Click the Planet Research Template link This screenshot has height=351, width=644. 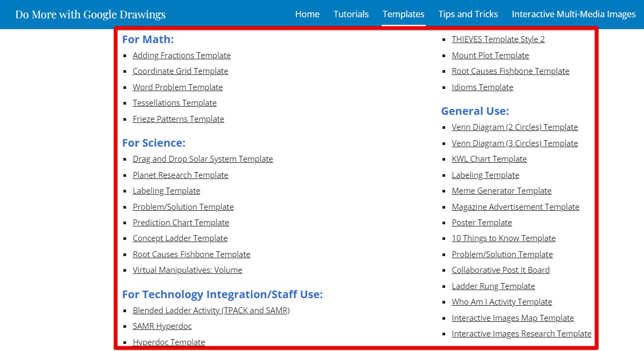(x=181, y=175)
